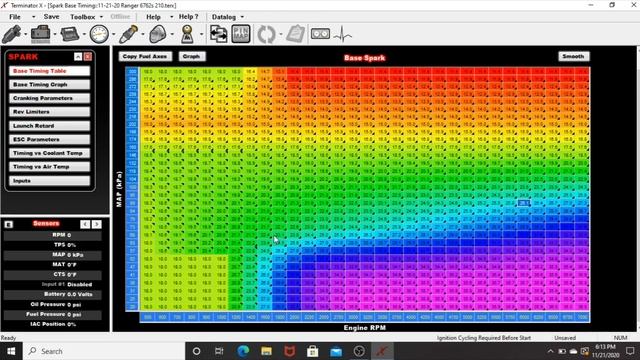
Task: Open ESC Parameters
Action: click(49, 140)
